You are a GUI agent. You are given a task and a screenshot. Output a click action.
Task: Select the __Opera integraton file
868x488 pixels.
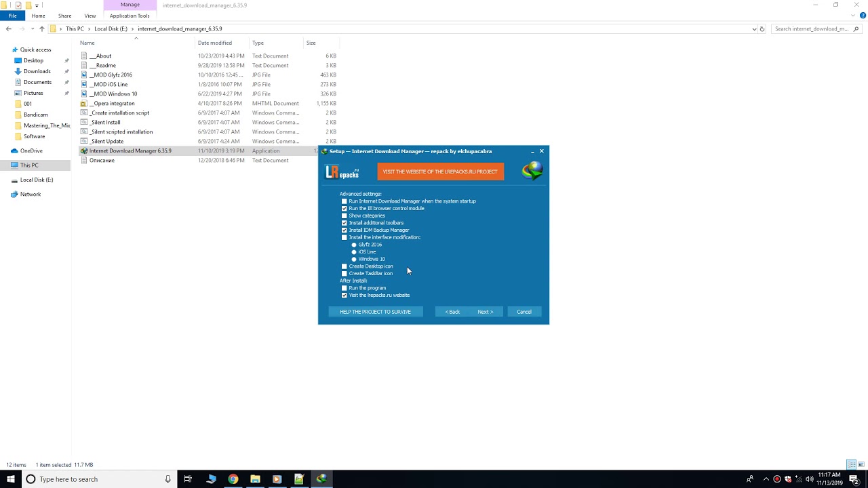(x=112, y=104)
